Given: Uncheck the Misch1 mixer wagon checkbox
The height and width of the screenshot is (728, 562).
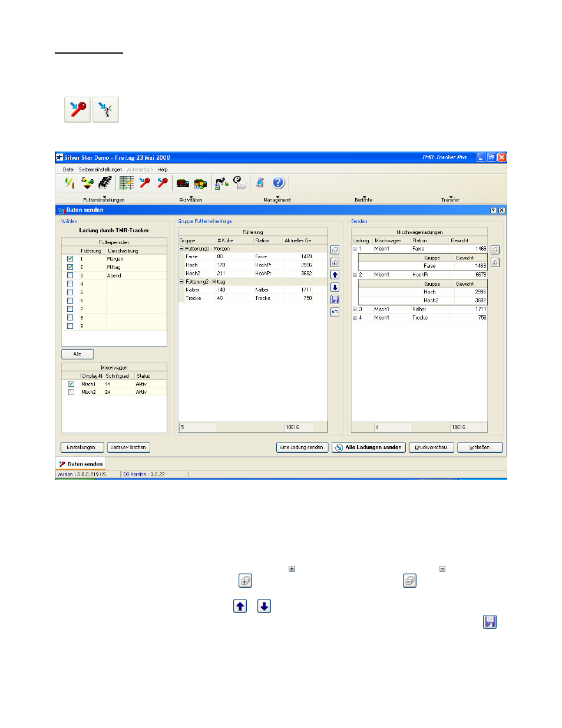Looking at the screenshot, I should pos(71,384).
